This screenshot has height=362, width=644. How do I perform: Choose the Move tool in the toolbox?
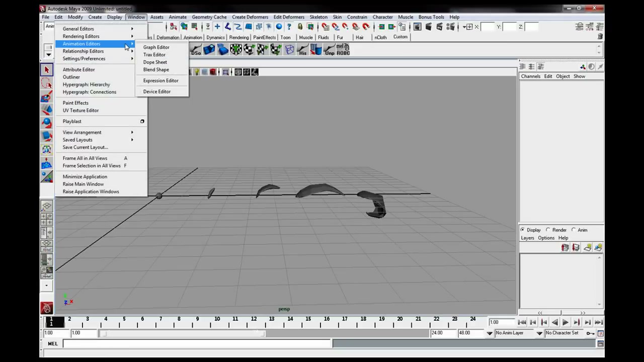[47, 110]
